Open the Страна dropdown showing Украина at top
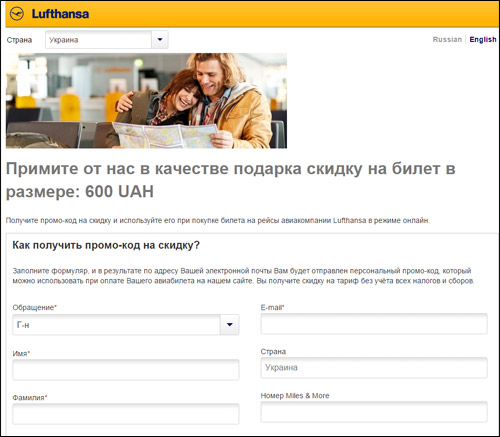This screenshot has width=500, height=437. tap(107, 40)
